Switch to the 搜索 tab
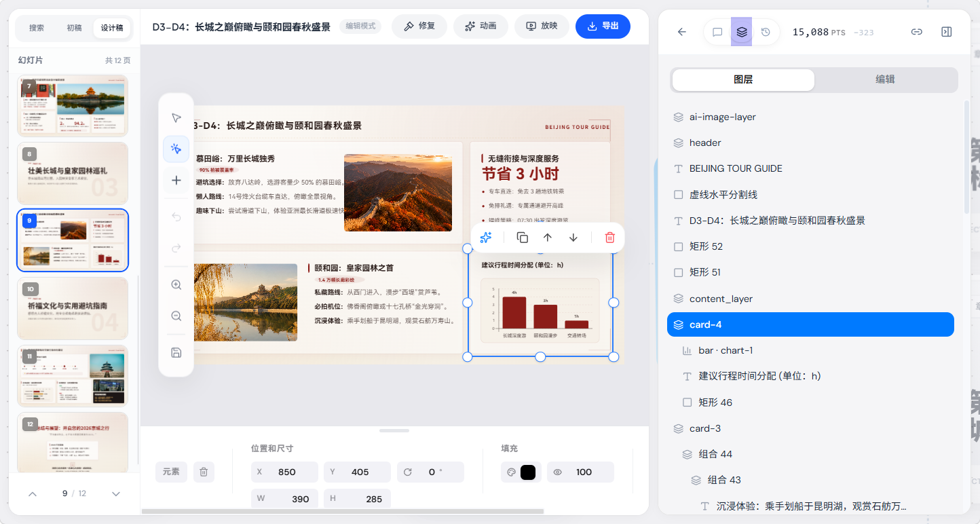The width and height of the screenshot is (980, 524). [x=37, y=28]
